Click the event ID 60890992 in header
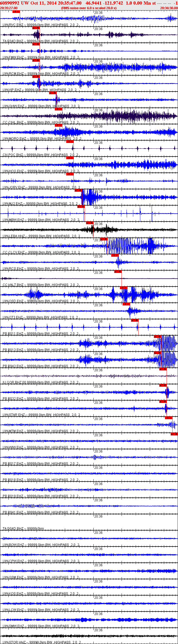The width and height of the screenshot is (178, 644). [x=10, y=3]
